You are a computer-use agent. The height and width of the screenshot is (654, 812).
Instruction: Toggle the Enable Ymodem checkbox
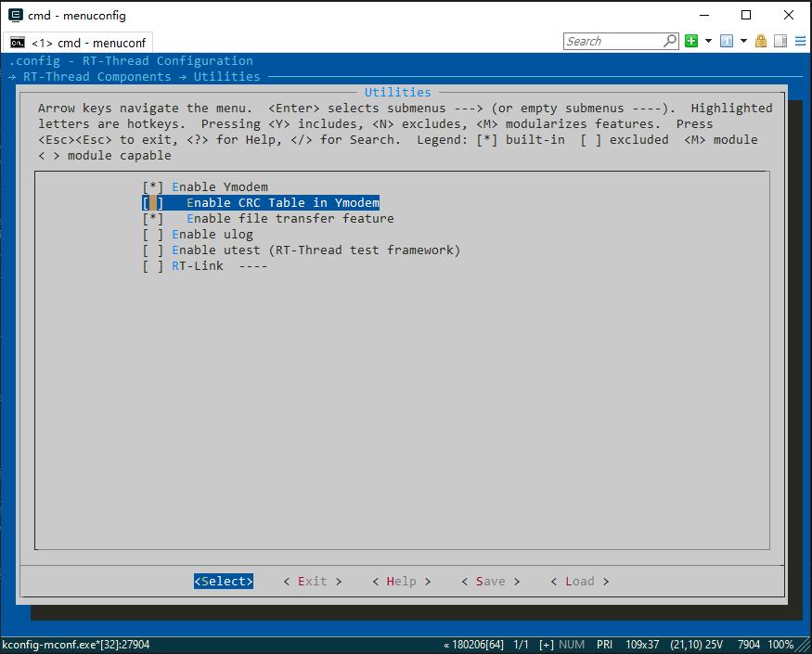(x=153, y=187)
